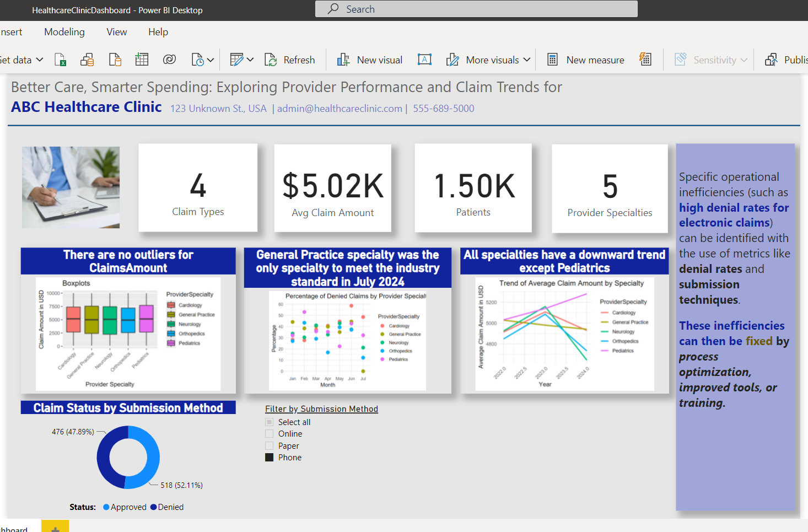Click the Dataverse icon
Image resolution: width=808 pixels, height=532 pixels.
pos(169,60)
